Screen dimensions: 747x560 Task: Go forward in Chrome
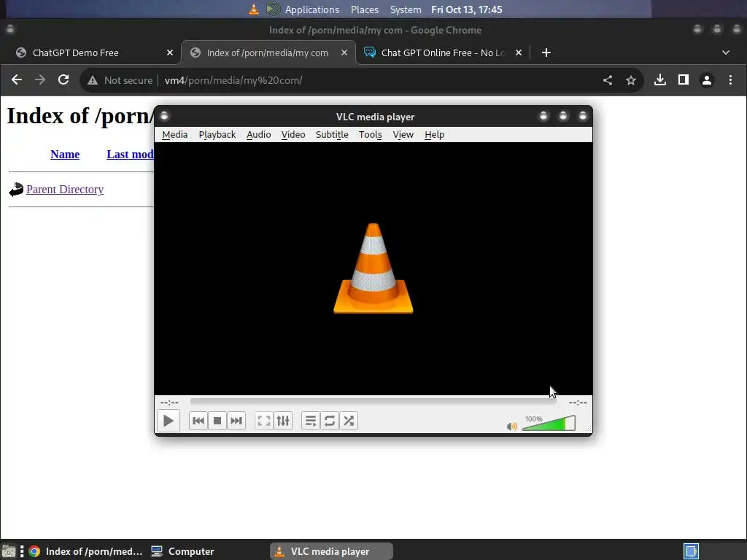pos(40,80)
